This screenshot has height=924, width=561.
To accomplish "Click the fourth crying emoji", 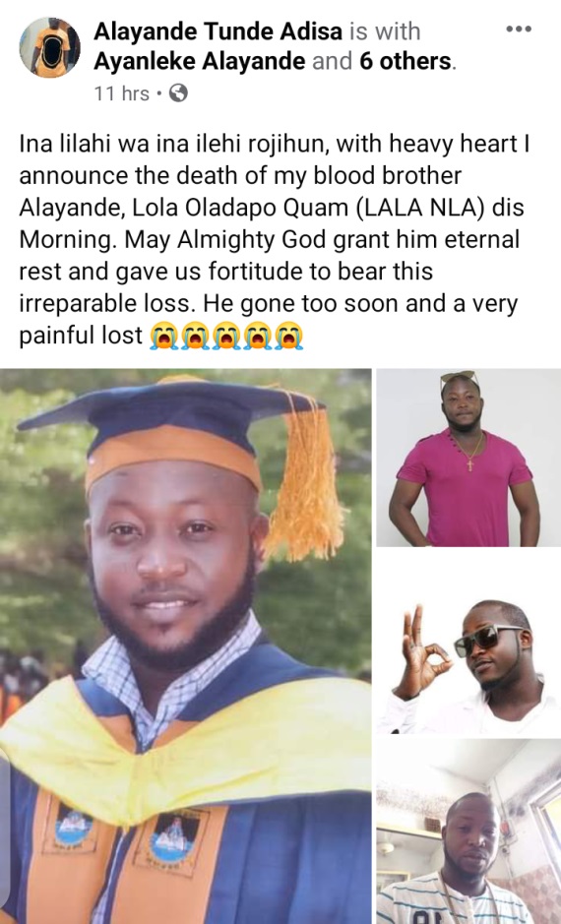I will click(x=258, y=336).
